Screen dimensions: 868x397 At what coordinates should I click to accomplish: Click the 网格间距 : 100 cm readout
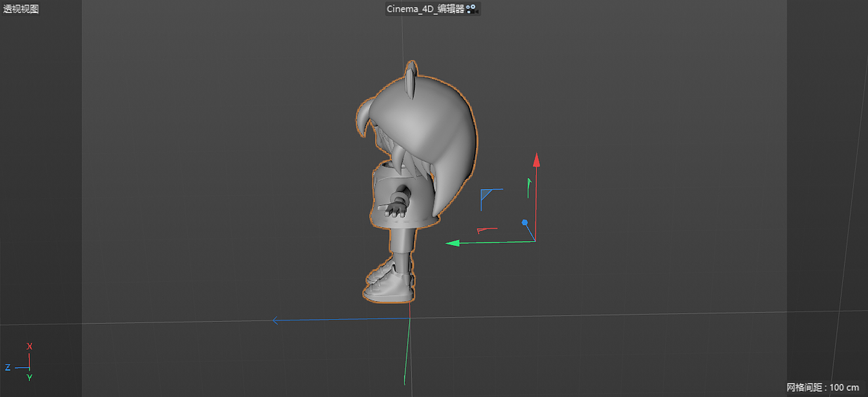[x=823, y=388]
